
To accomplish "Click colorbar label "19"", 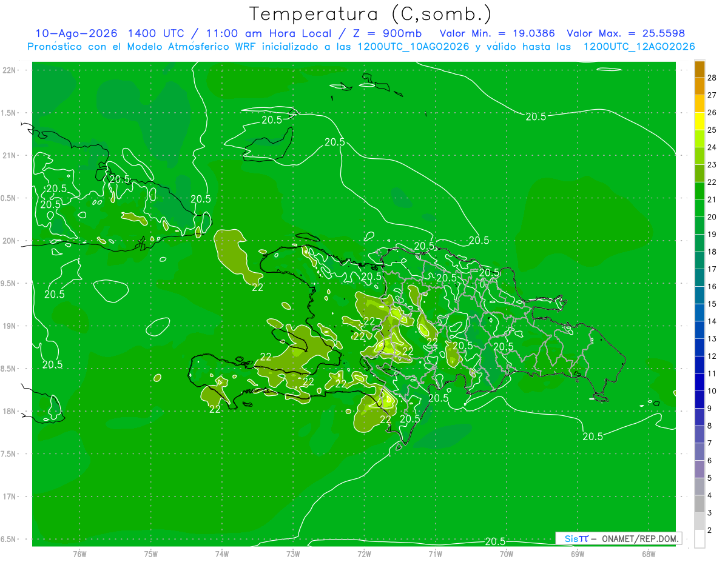I will (712, 234).
